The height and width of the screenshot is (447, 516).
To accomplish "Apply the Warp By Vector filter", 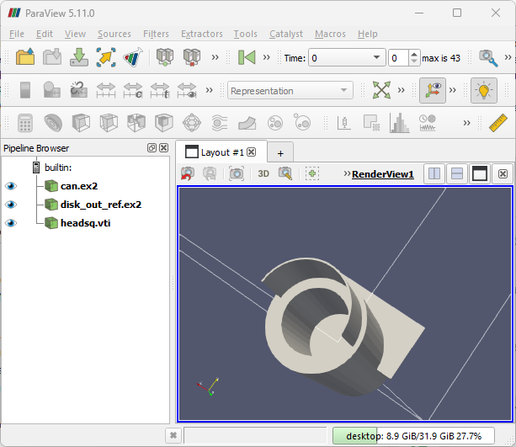I will (x=247, y=123).
